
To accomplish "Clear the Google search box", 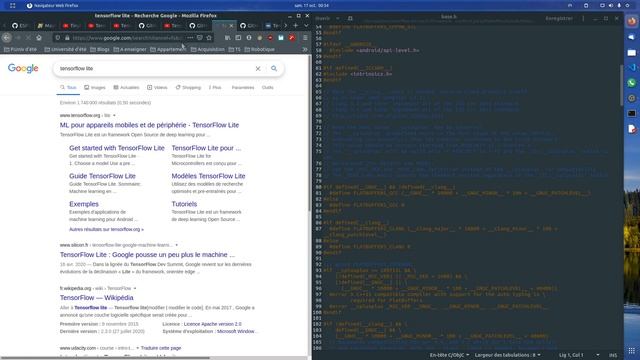I will [x=258, y=69].
